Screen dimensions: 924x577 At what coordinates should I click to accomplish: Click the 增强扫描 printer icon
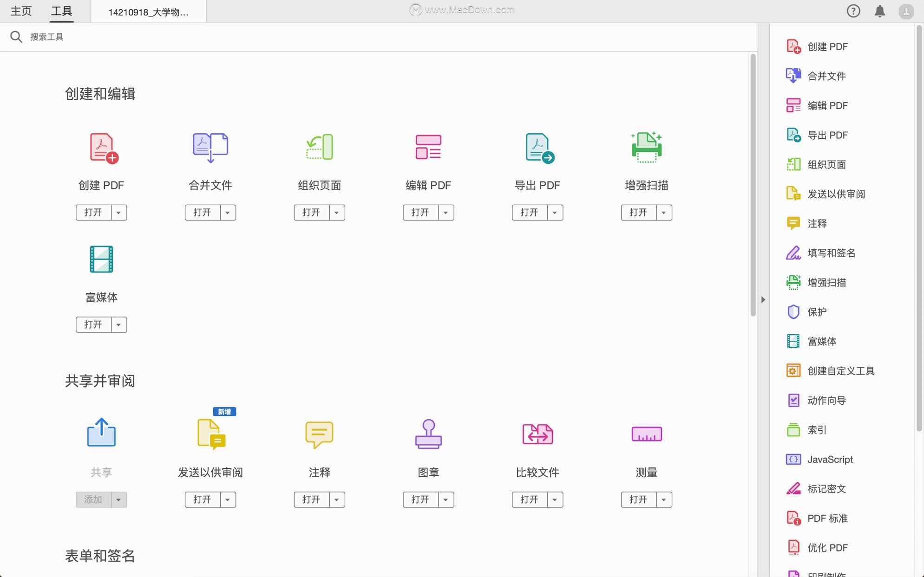click(646, 147)
